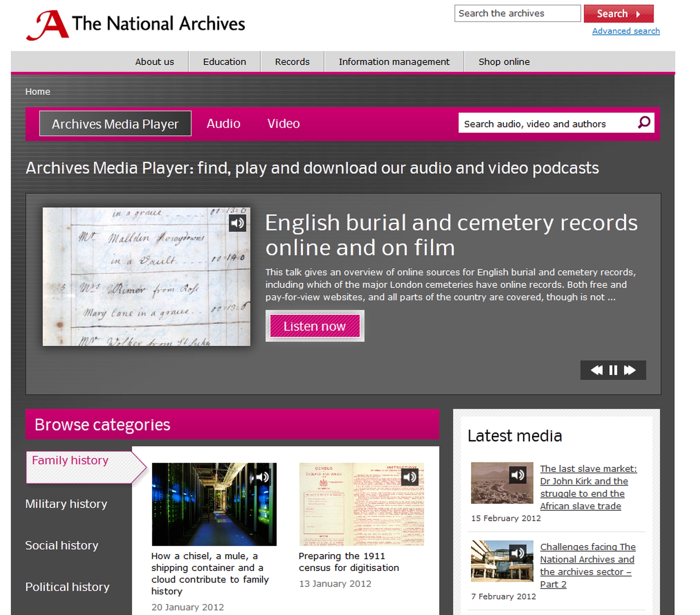The image size is (700, 615).
Task: Click the '7 February 2012' date
Action: click(504, 596)
